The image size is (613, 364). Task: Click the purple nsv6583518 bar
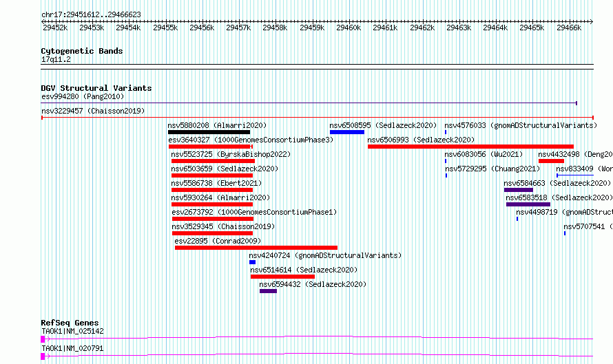pos(528,204)
